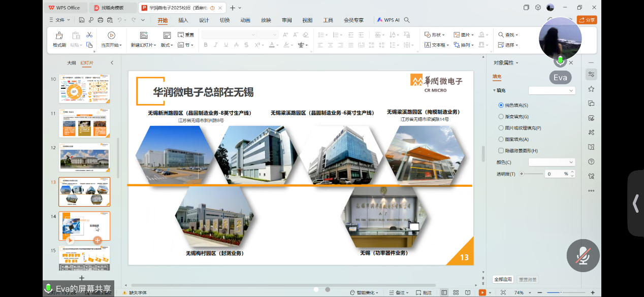Open the File (文件) menu dropdown

pyautogui.click(x=60, y=20)
